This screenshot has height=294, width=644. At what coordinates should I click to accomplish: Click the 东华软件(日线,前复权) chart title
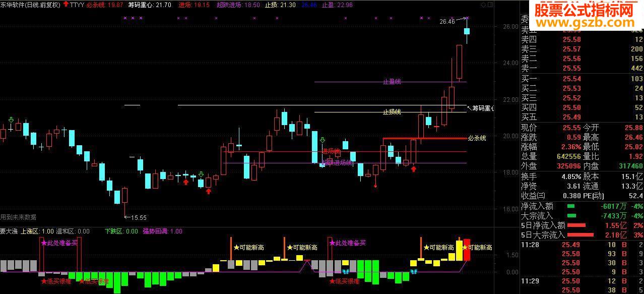tap(30, 5)
